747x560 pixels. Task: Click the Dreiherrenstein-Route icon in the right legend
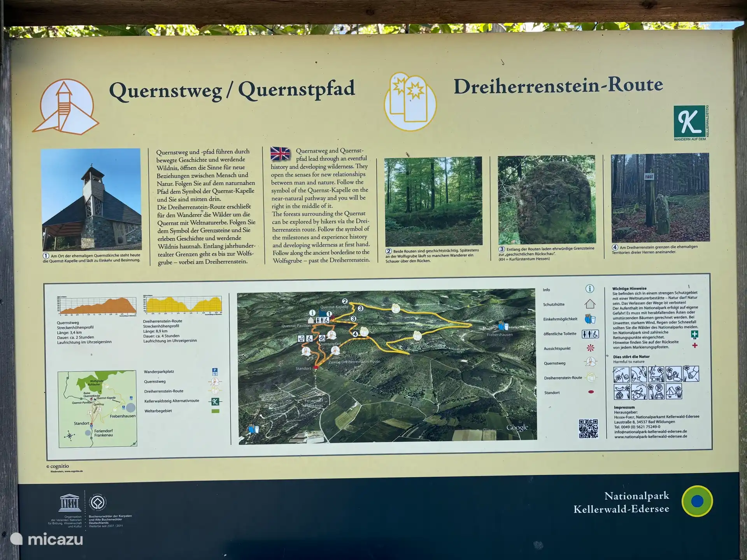click(x=591, y=377)
